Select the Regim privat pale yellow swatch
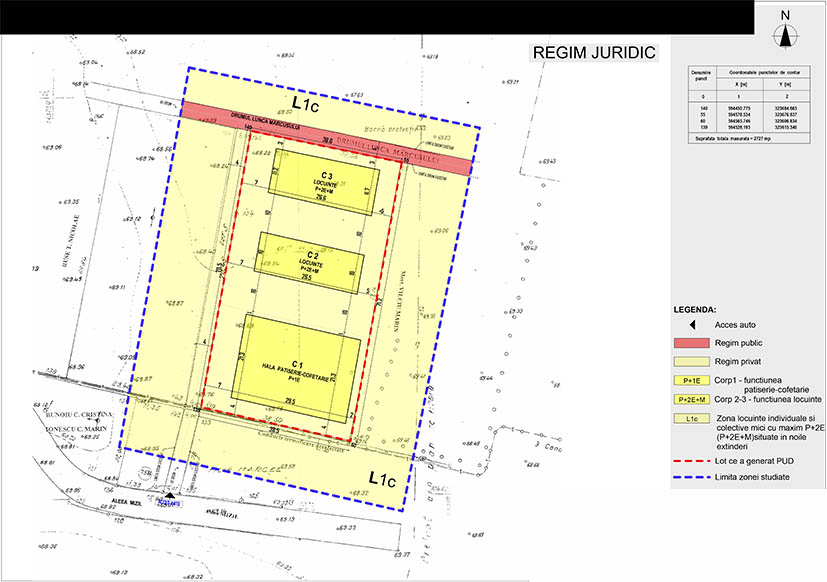The width and height of the screenshot is (827, 582). click(691, 361)
